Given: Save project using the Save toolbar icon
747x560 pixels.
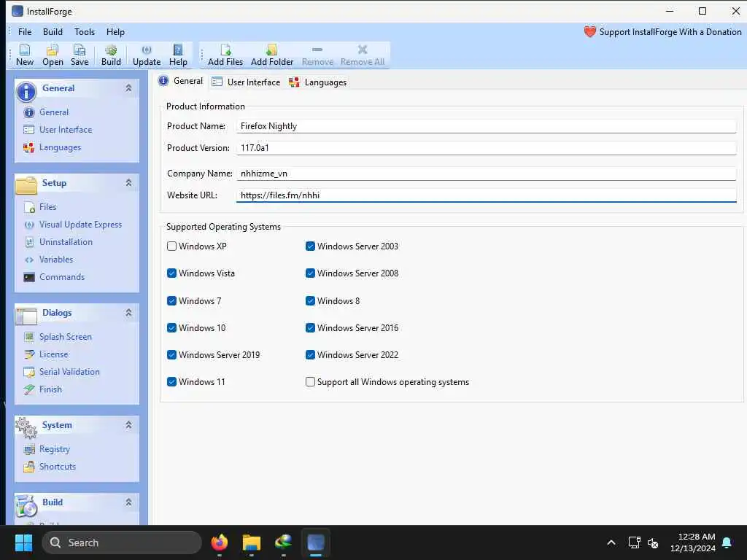Looking at the screenshot, I should pos(79,55).
